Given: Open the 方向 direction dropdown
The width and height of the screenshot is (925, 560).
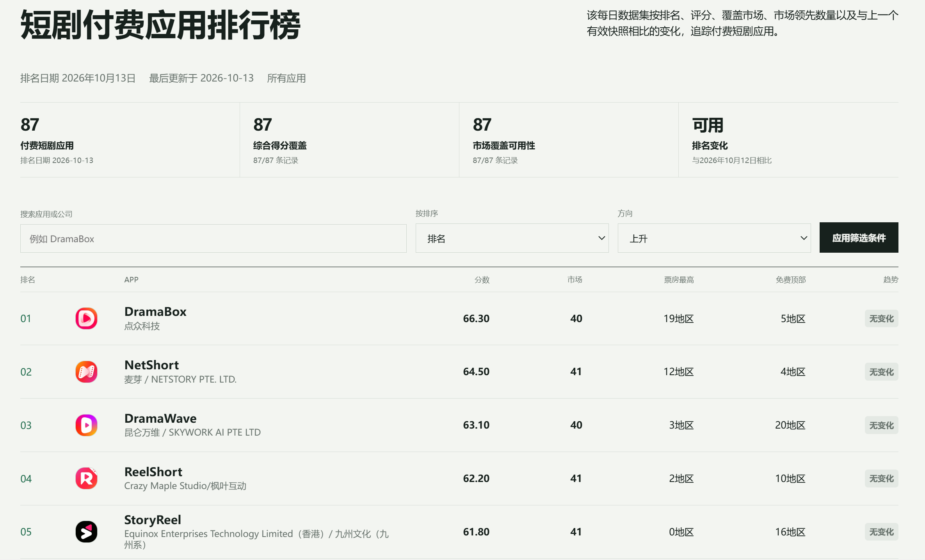Looking at the screenshot, I should pos(714,238).
